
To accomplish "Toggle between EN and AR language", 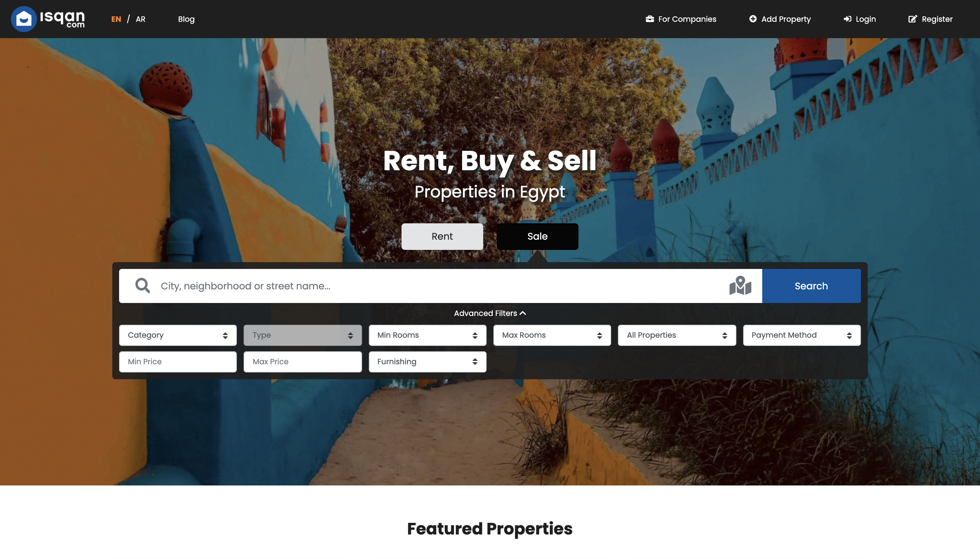I will pos(140,19).
